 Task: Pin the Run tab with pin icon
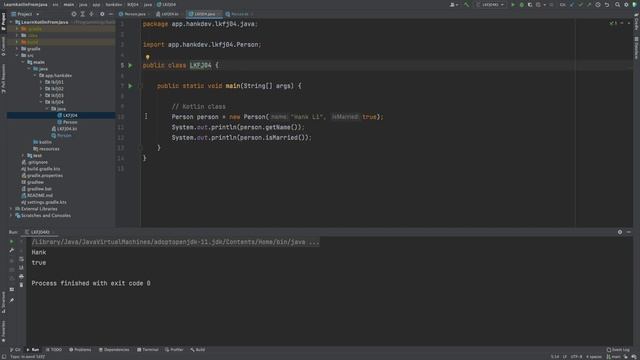point(11,300)
